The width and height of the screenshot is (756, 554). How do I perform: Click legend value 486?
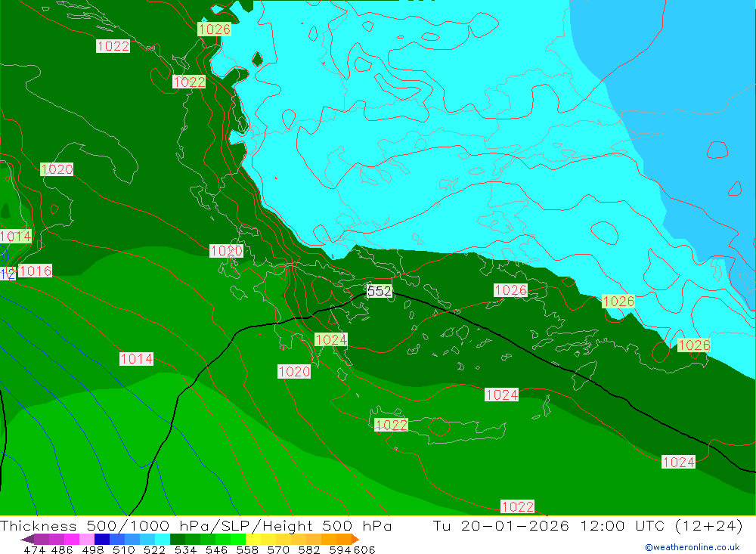(x=61, y=549)
